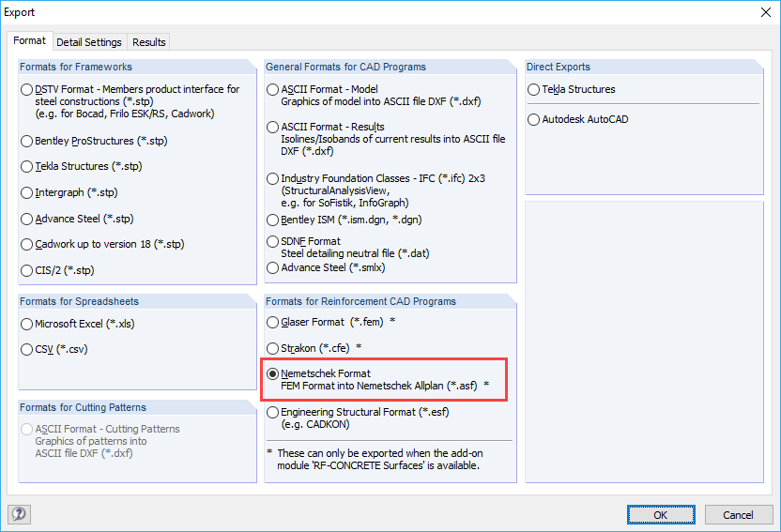Select Strakon (*.cfe) reinforcement format
Image resolution: width=781 pixels, height=532 pixels.
click(273, 347)
